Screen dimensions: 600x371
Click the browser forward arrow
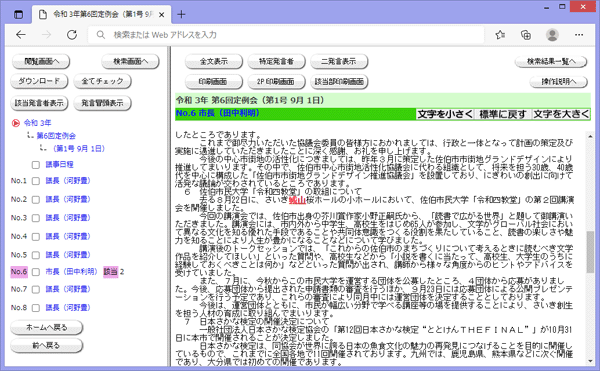[x=46, y=35]
